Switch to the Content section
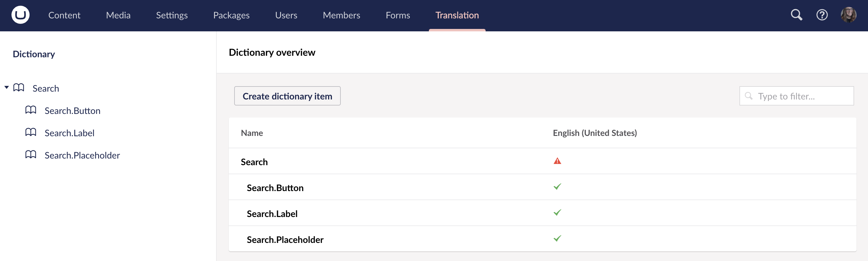This screenshot has width=868, height=261. point(64,15)
